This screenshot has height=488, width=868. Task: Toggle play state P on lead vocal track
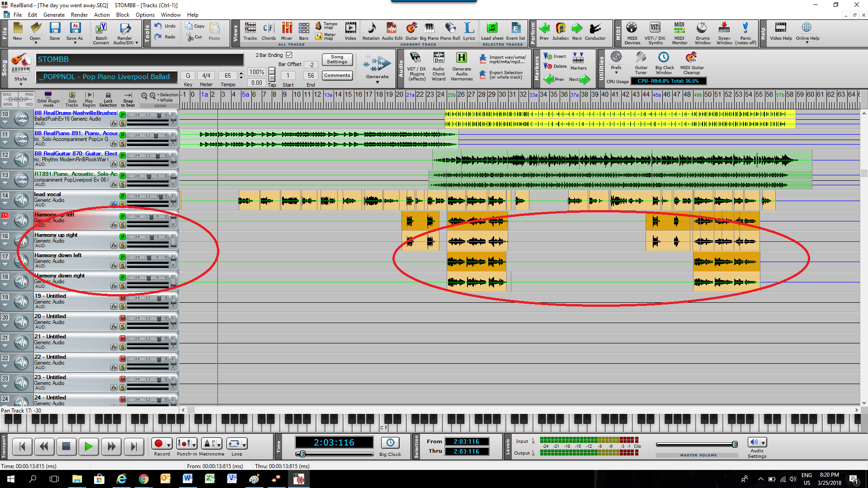coord(123,196)
